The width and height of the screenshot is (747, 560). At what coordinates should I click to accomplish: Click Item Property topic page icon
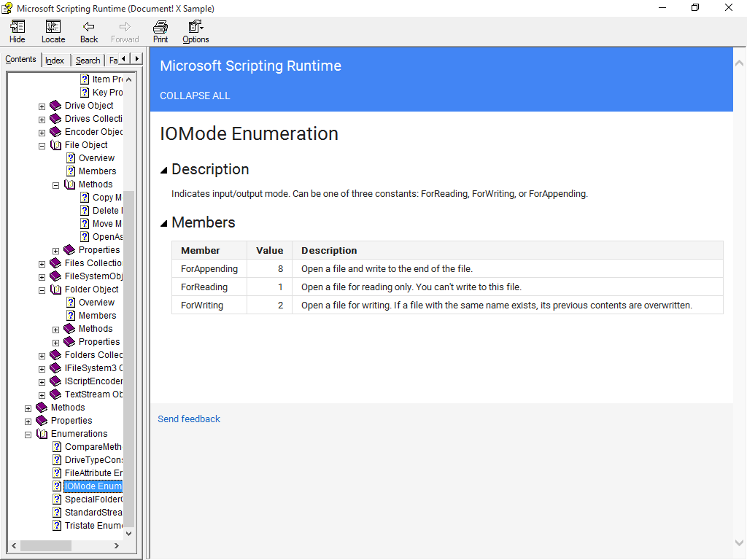[x=85, y=79]
